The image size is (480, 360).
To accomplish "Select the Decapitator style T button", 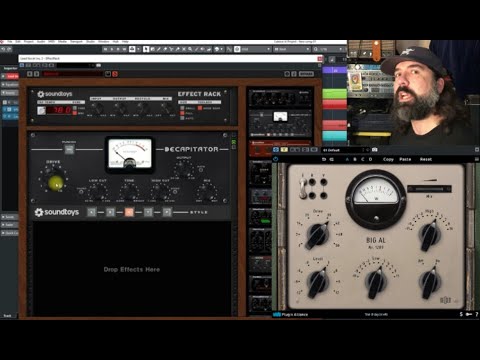I will click(x=148, y=212).
